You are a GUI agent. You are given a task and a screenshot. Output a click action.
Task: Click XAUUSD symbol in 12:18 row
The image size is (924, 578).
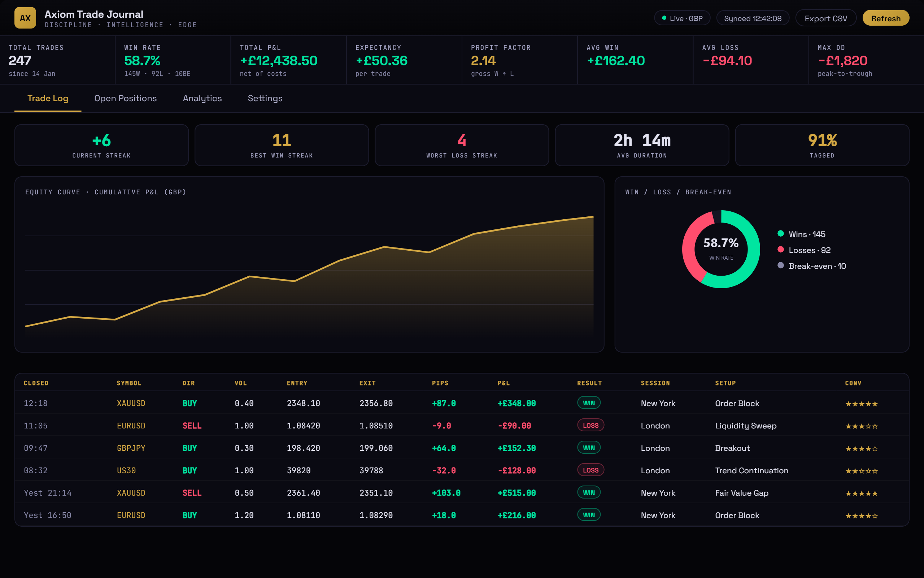(x=131, y=403)
